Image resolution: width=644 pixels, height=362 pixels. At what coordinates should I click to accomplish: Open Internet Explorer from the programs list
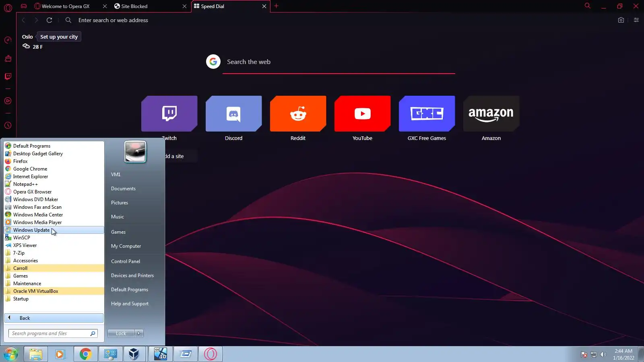54,177
